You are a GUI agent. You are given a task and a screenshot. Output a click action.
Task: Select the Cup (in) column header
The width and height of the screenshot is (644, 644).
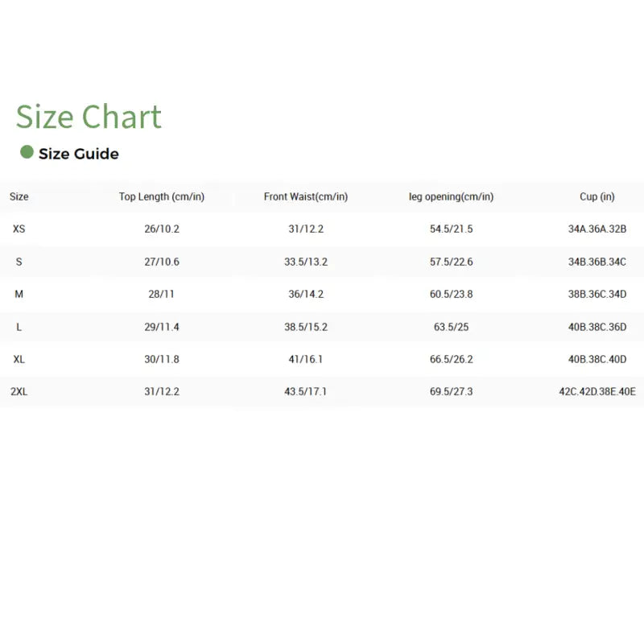(597, 196)
